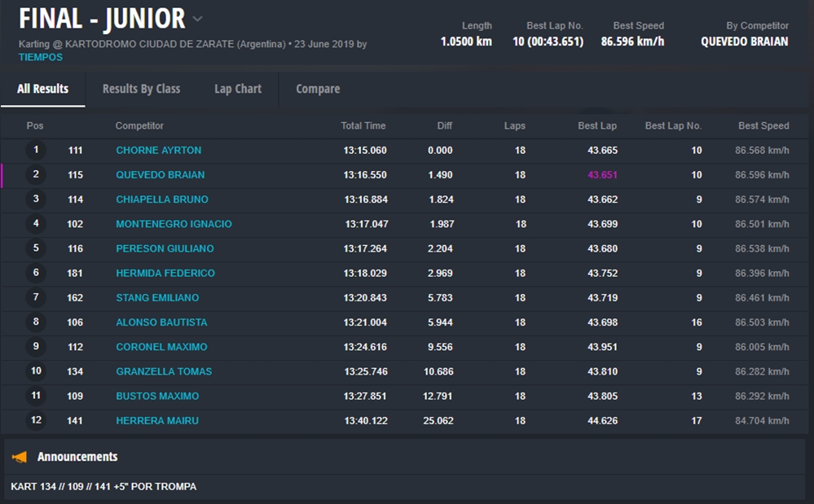Click the purple best lap 43.651

[602, 175]
